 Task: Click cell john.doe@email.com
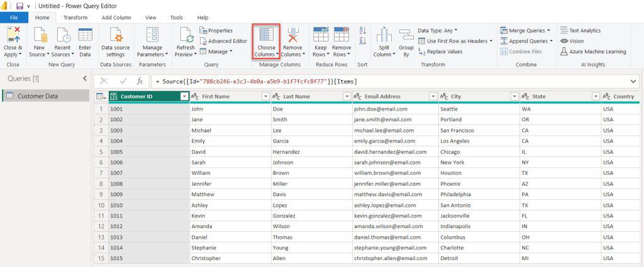point(395,109)
